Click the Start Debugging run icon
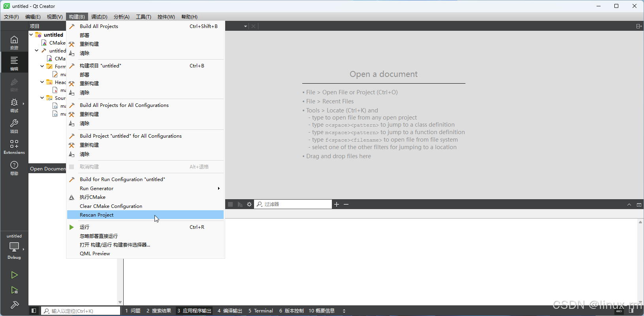644x316 pixels. click(14, 290)
